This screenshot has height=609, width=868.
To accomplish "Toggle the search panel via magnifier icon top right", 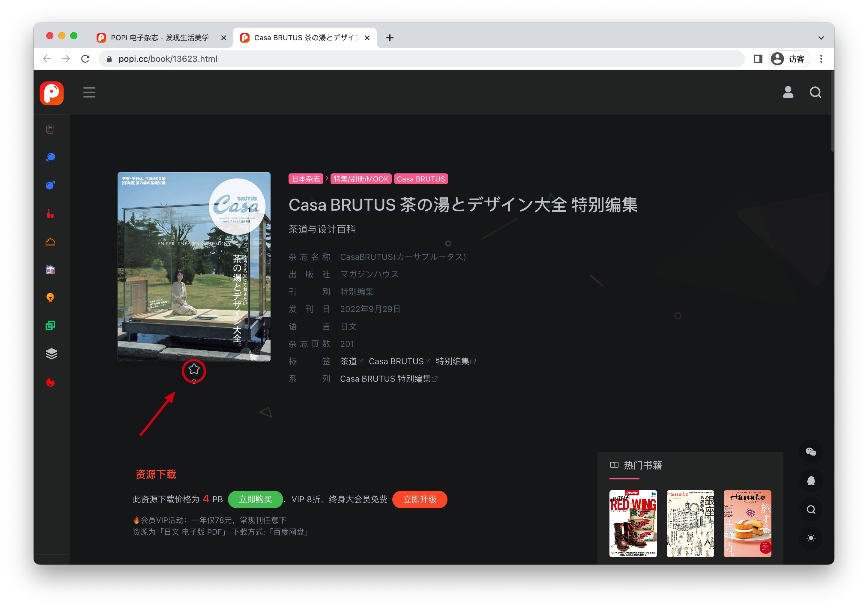I will point(816,92).
